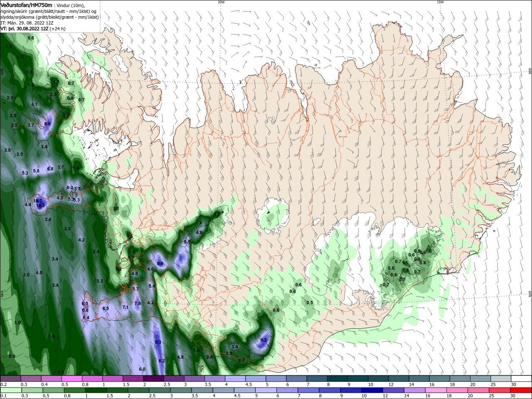Click the 4.9 precipitation value on the map

coord(199,232)
